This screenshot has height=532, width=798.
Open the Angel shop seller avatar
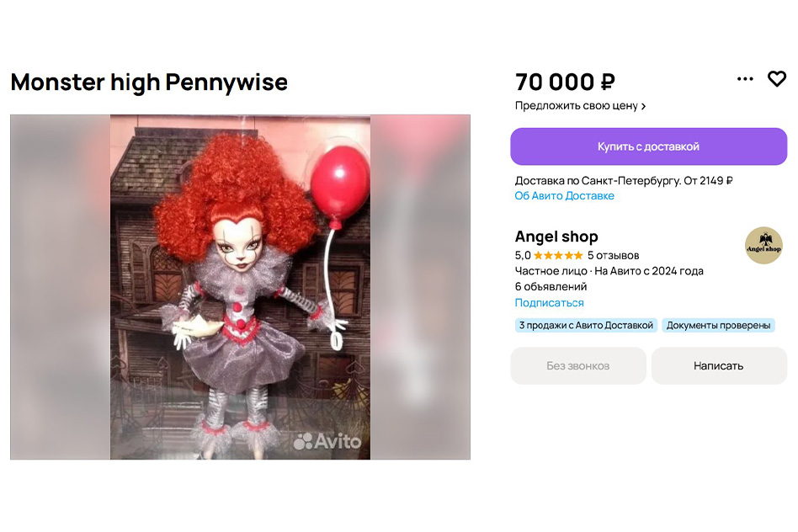763,246
